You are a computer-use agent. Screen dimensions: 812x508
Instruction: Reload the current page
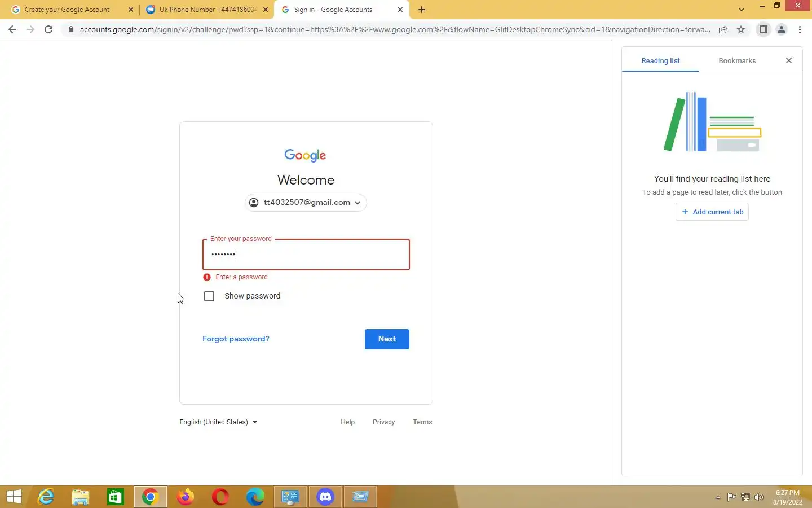[48, 29]
